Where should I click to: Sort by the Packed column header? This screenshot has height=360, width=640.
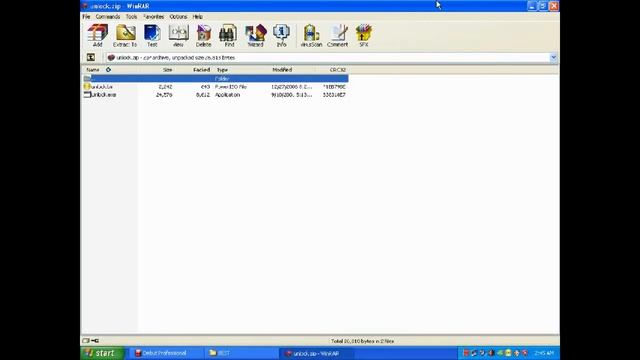(201, 70)
